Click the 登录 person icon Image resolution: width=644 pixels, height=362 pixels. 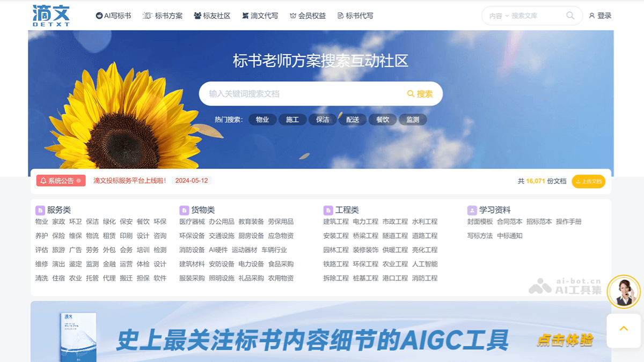(591, 16)
